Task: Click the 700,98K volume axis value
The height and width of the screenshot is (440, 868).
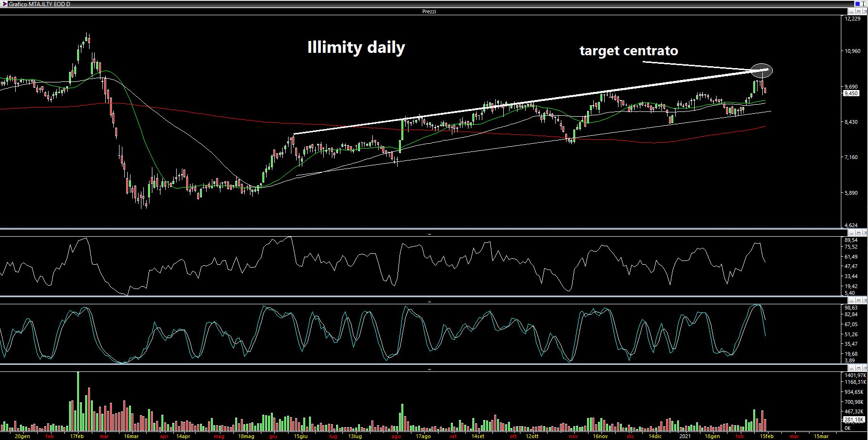Action: [854, 402]
